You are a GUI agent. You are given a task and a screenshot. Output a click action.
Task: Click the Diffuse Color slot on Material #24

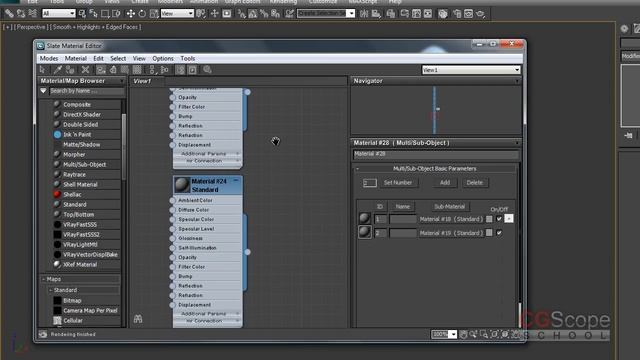tap(193, 210)
